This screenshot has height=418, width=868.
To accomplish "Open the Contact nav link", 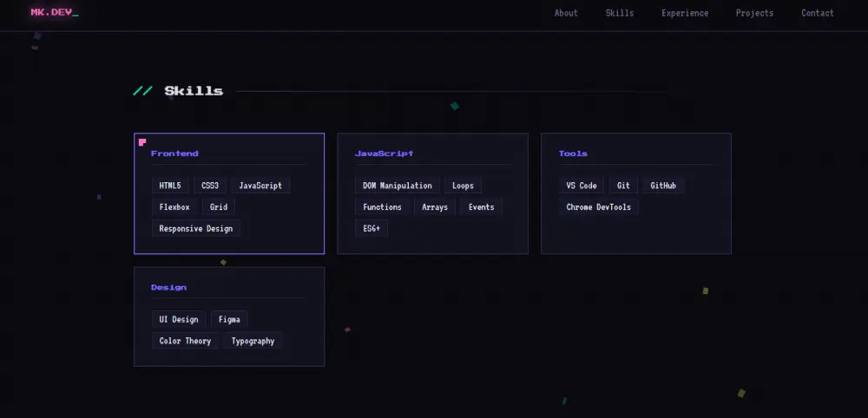I will (x=817, y=13).
